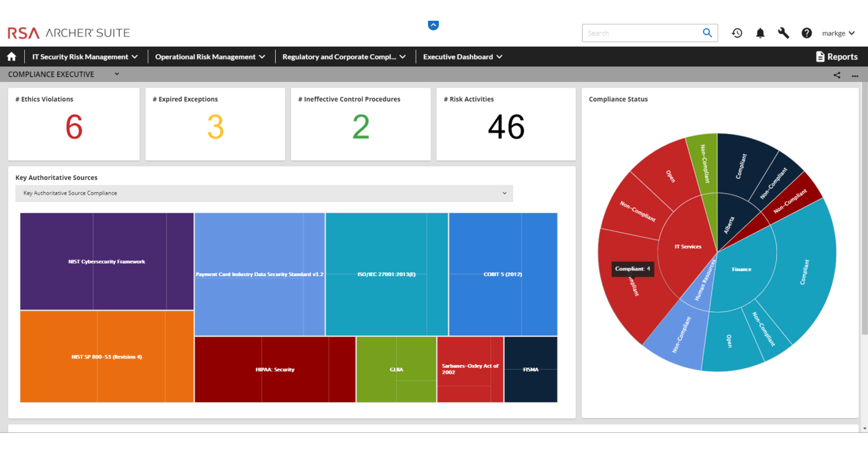Screen dimensions: 868x453
Task: Select Payment Card Industry Data Security tile
Action: click(259, 274)
